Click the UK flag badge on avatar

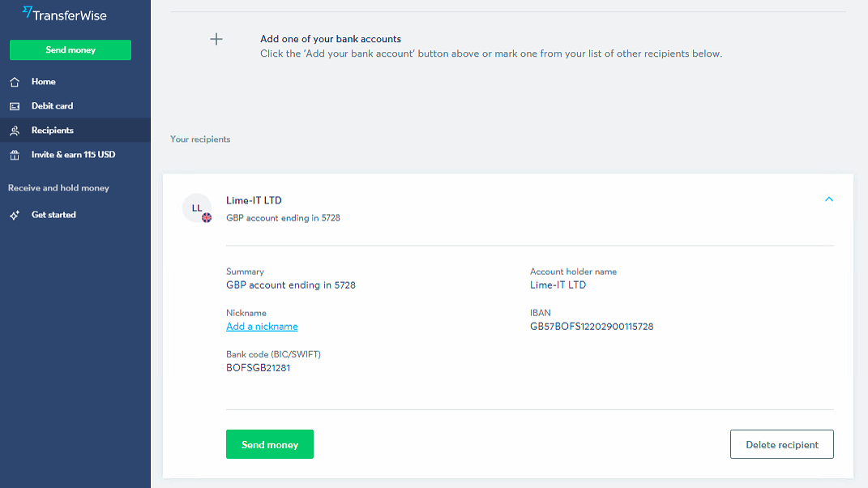point(207,218)
